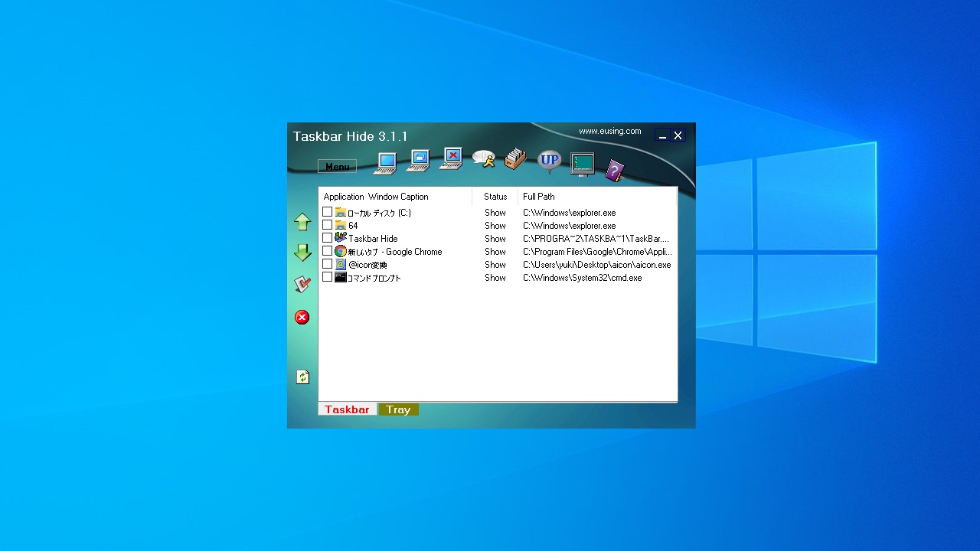This screenshot has height=551, width=980.
Task: Click the @icon変換 row's app icon
Action: click(341, 264)
